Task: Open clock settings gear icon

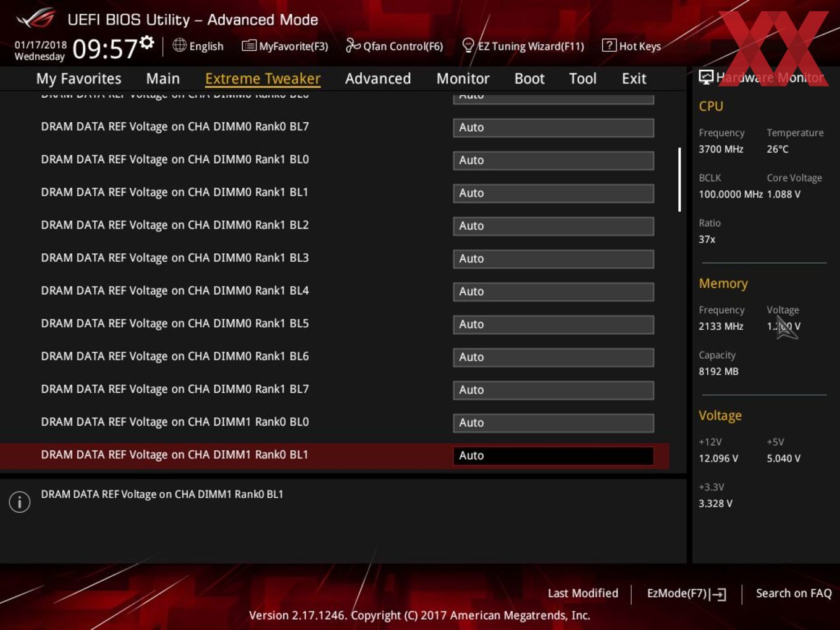Action: click(x=146, y=42)
